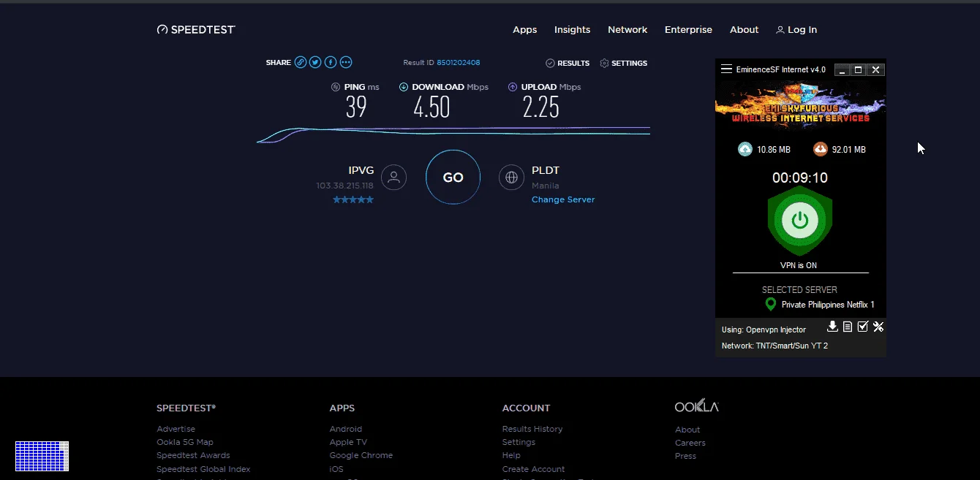
Task: Minimize the EminenceSF Internet window
Action: pyautogui.click(x=843, y=69)
